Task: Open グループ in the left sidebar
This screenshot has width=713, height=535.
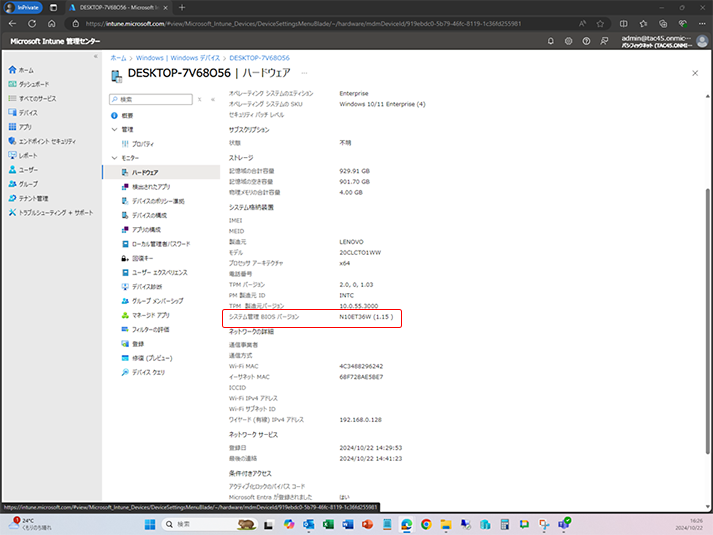Action: point(23,184)
